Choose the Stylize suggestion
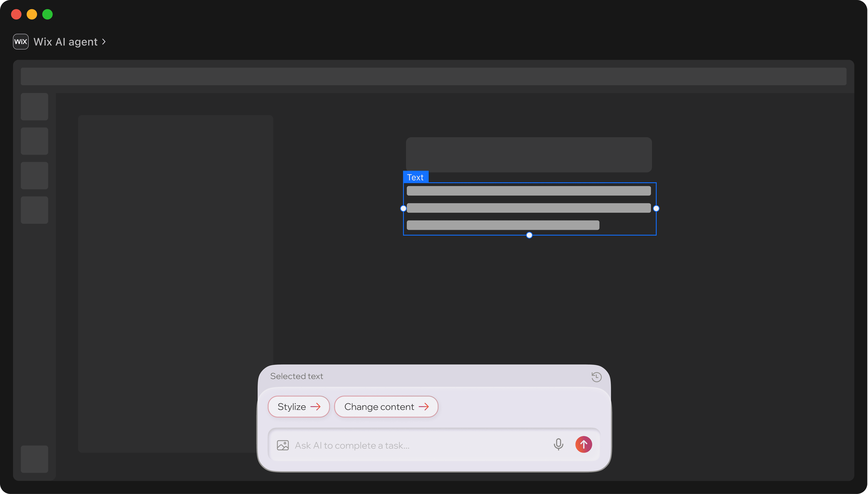868x494 pixels. (x=299, y=407)
